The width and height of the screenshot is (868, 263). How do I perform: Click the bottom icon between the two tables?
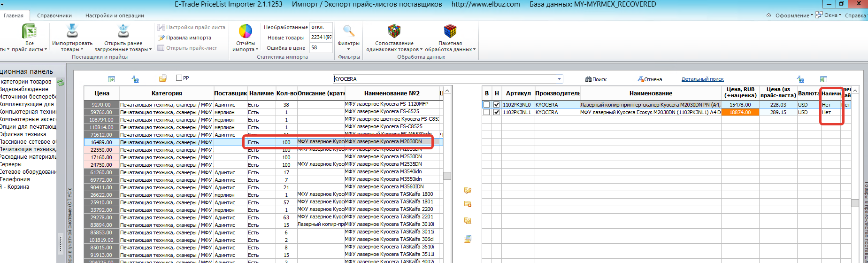click(x=468, y=239)
